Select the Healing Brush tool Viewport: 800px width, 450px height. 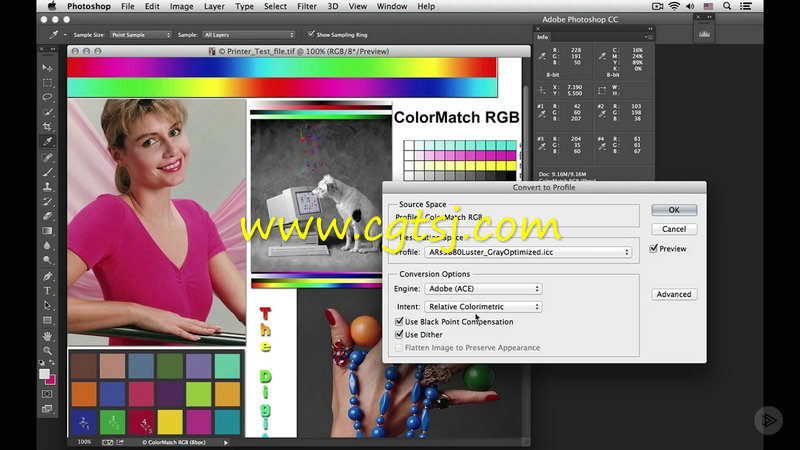pyautogui.click(x=47, y=157)
